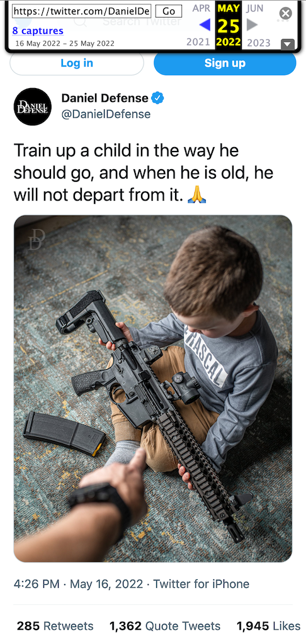The image size is (306, 644).
Task: Select year 2023 in capture timeline
Action: (259, 43)
